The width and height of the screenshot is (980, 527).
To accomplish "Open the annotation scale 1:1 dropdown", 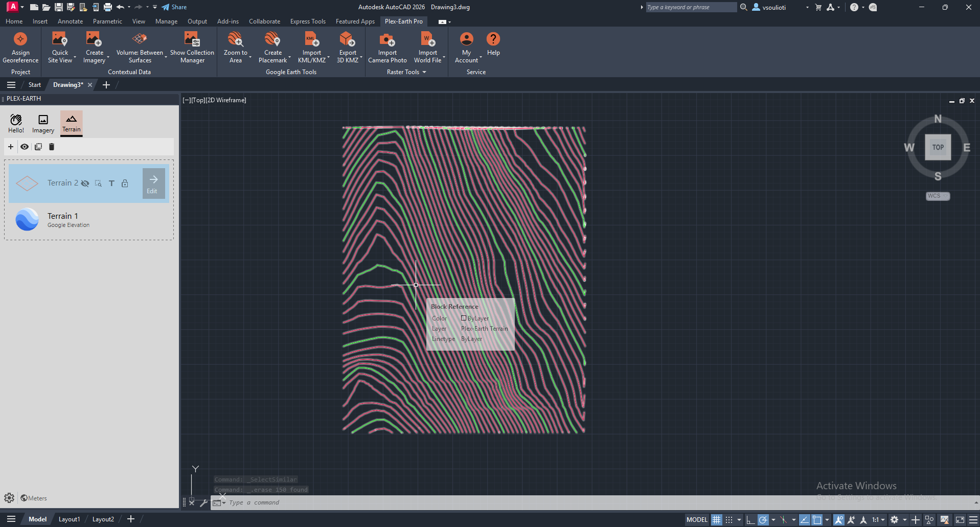I will pyautogui.click(x=878, y=519).
